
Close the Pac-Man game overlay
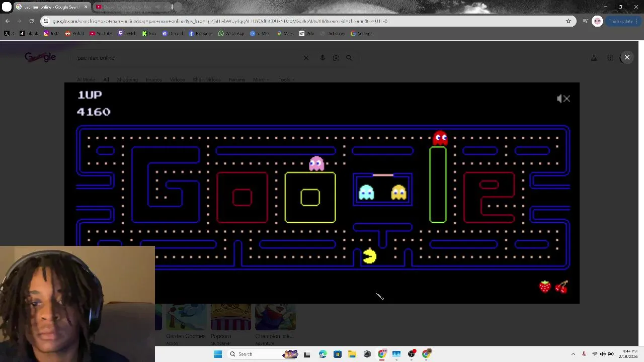click(627, 57)
